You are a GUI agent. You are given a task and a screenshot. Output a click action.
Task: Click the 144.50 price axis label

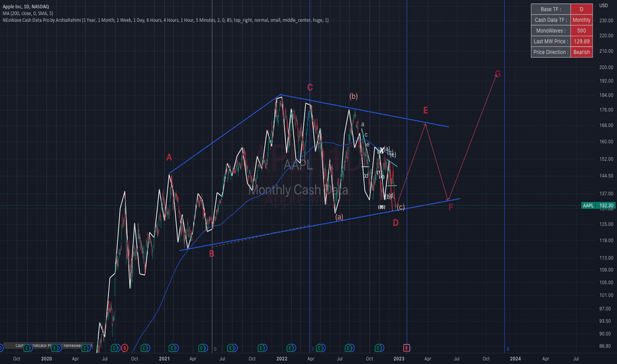606,176
